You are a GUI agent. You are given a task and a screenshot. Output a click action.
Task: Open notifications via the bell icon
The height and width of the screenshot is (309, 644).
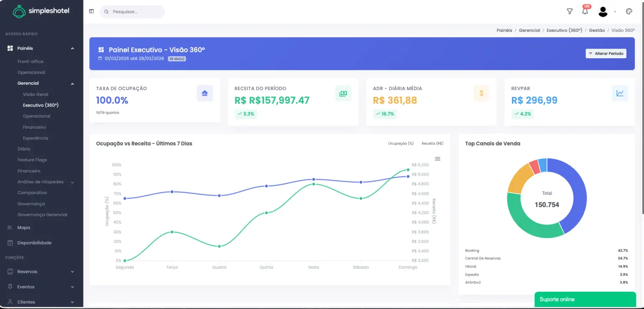pyautogui.click(x=585, y=11)
